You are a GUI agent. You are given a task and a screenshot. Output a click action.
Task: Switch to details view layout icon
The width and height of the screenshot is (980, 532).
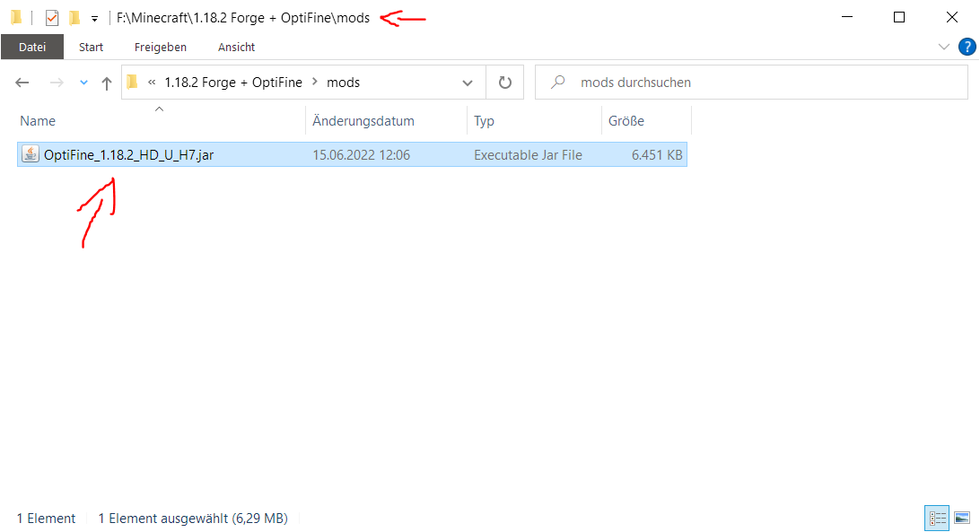pos(937,519)
